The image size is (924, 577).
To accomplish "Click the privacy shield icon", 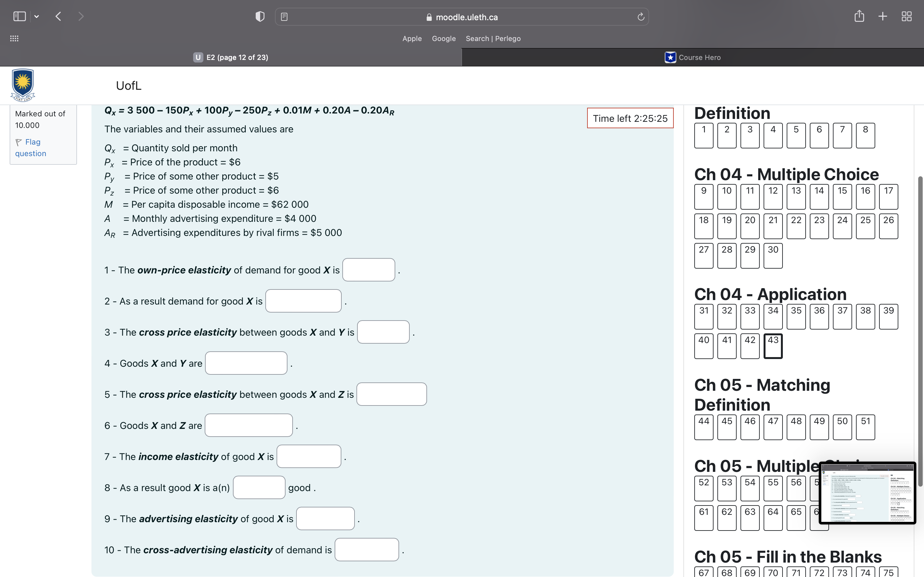I will 260,16.
